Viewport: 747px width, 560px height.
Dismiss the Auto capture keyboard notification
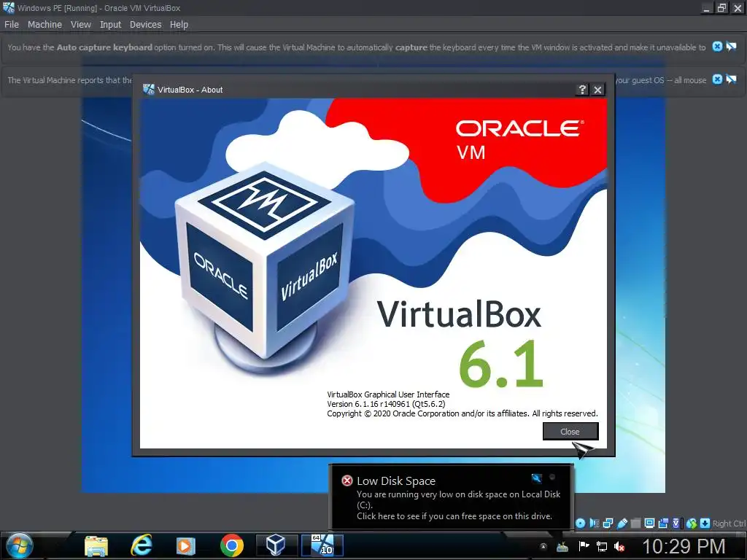coord(717,47)
